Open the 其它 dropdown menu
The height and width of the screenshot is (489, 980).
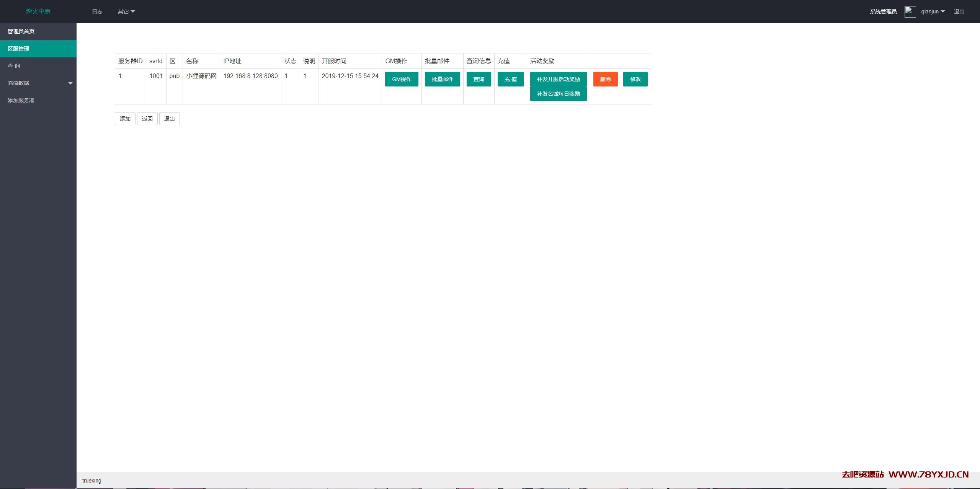pos(126,11)
